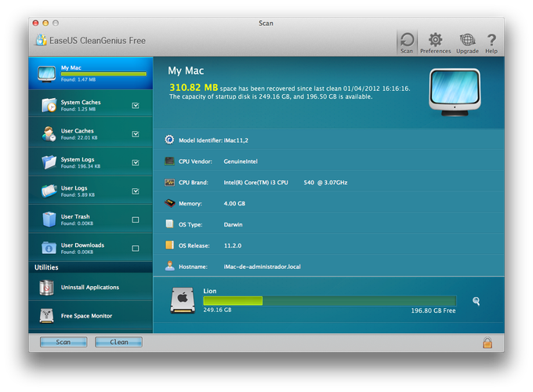Open the System Caches category
Image resolution: width=533 pixels, height=392 pixels.
(x=91, y=105)
